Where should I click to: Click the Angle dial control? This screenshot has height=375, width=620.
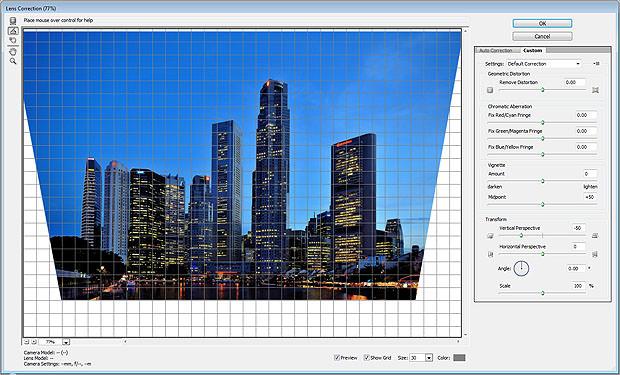coord(521,268)
